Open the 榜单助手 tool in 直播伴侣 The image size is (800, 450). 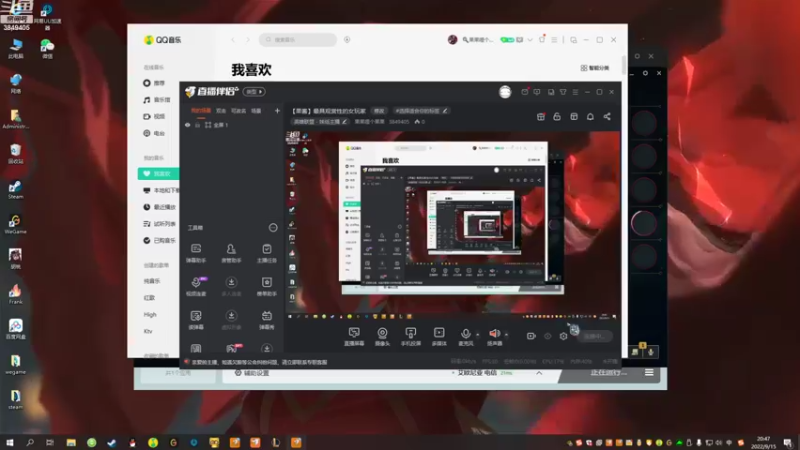click(266, 286)
